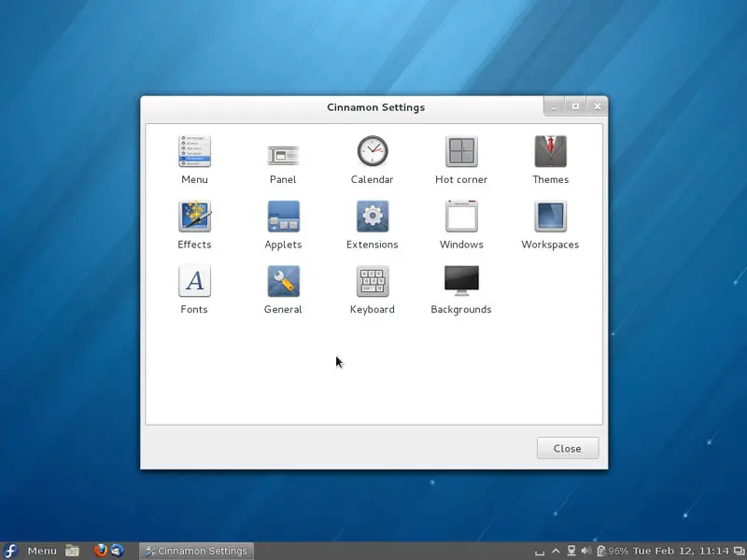Open the Panel settings module

(x=283, y=160)
